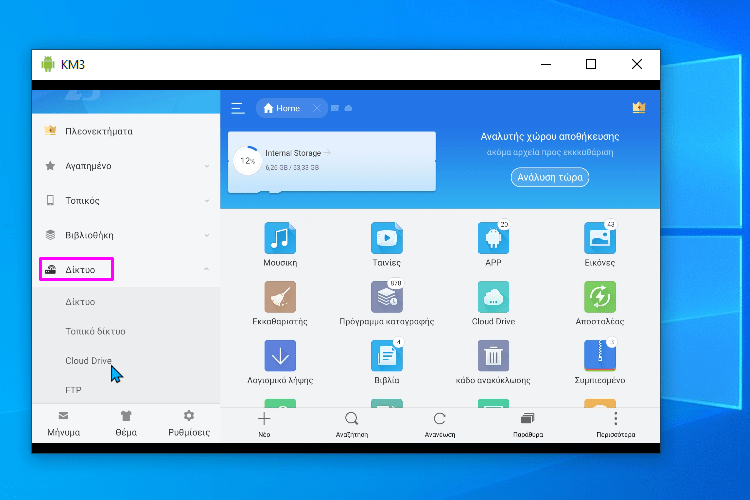Open the Βιβλία documents icon
This screenshot has height=500, width=750.
[386, 356]
